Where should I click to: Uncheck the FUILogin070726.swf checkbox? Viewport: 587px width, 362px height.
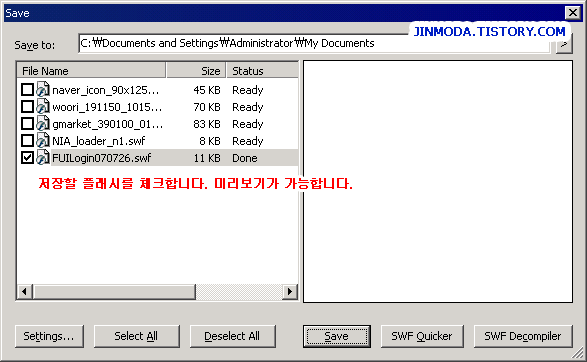(x=27, y=158)
